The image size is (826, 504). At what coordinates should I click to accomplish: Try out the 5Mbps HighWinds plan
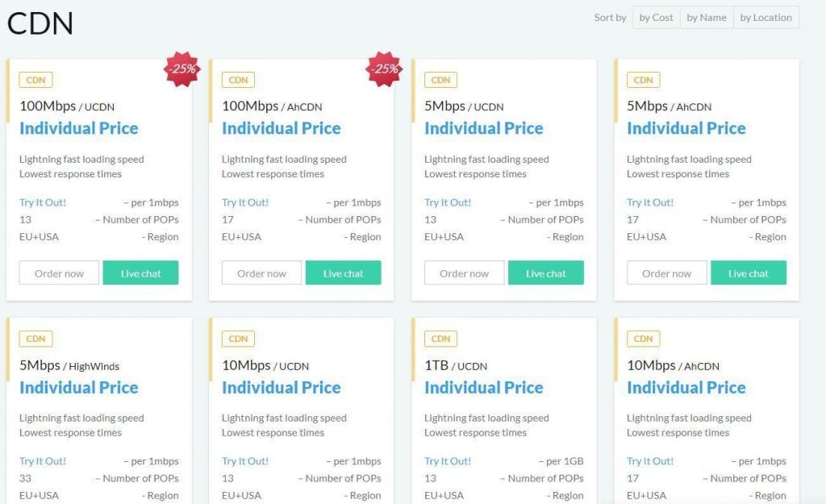click(x=43, y=461)
